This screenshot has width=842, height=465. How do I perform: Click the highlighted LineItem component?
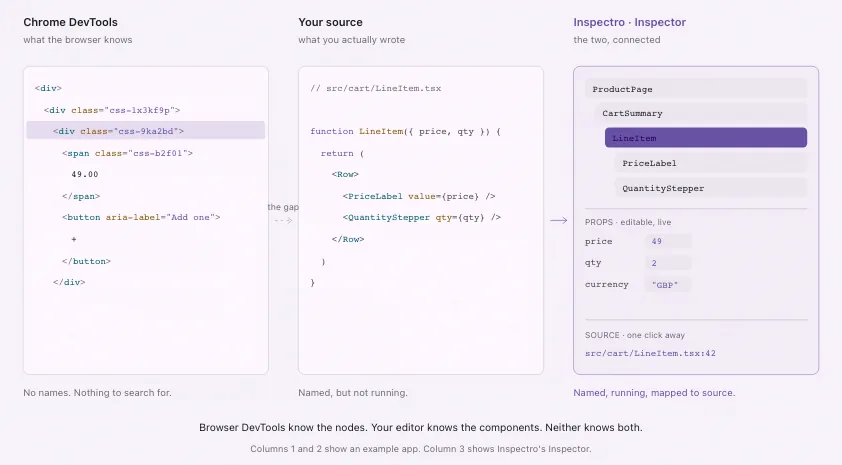(706, 137)
